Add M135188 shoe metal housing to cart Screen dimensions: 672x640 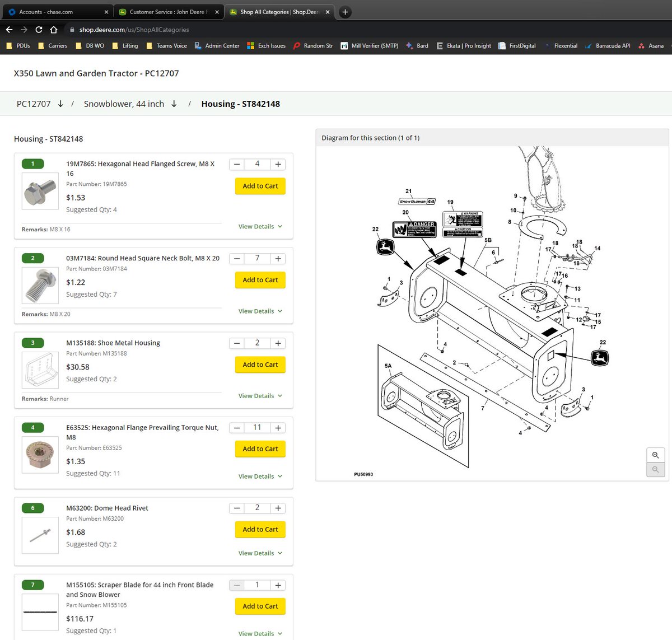click(260, 365)
